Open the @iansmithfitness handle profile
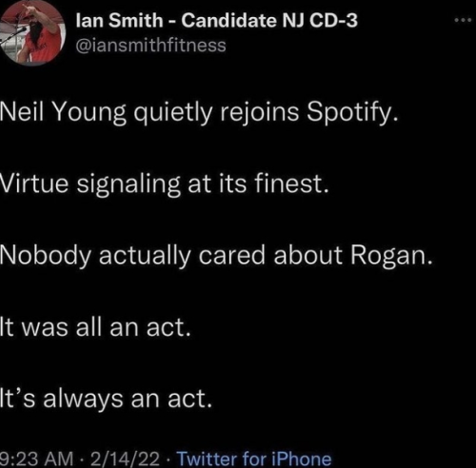Screen dimensions: 476x468 pos(150,45)
